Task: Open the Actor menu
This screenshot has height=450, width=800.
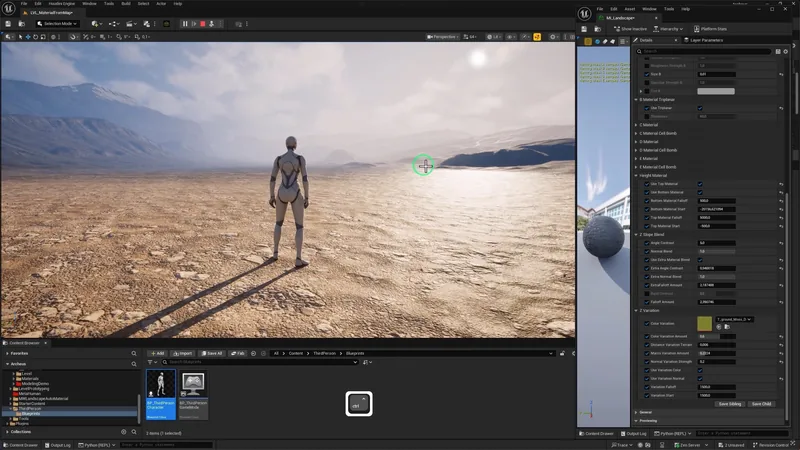Action: click(x=161, y=4)
